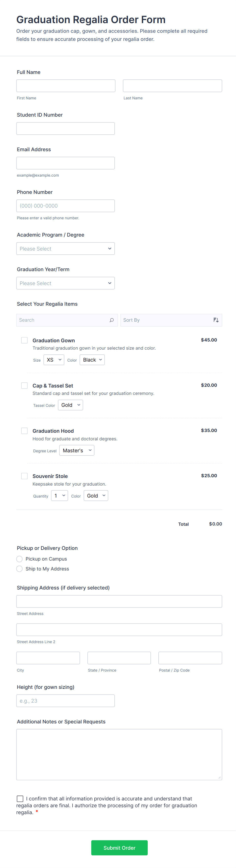Click the Additional Notes text area

point(119,754)
